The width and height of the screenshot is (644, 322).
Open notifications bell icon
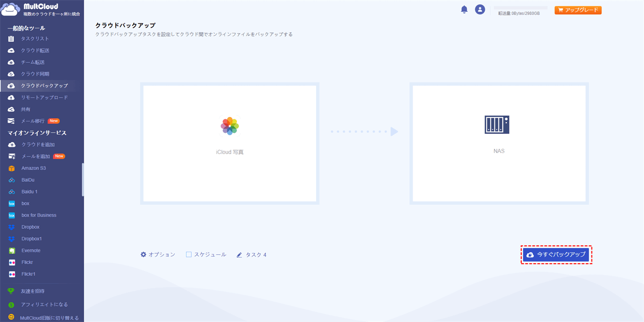[x=464, y=9]
